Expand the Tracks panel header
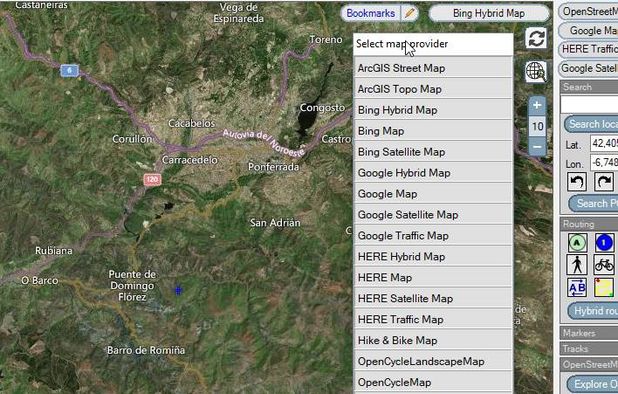Screen dimensions: 618x394 pyautogui.click(x=589, y=349)
